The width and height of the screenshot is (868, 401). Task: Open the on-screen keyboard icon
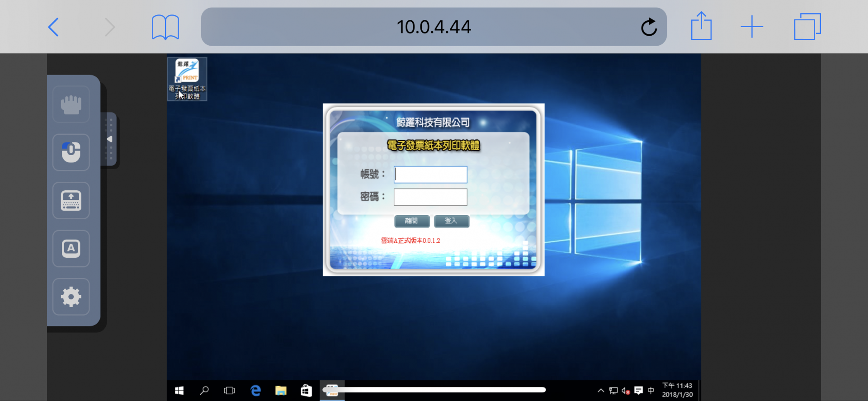[x=71, y=201]
